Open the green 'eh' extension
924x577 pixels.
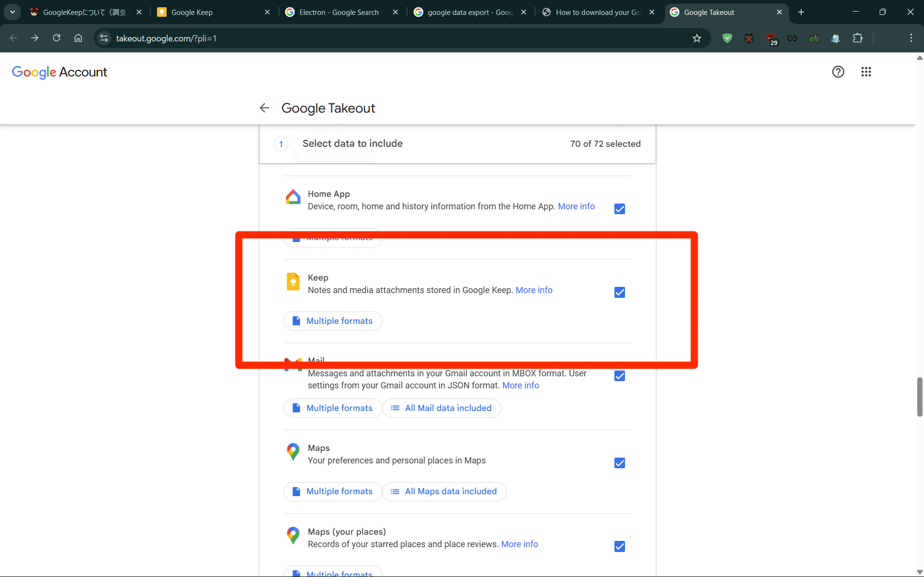tap(814, 38)
